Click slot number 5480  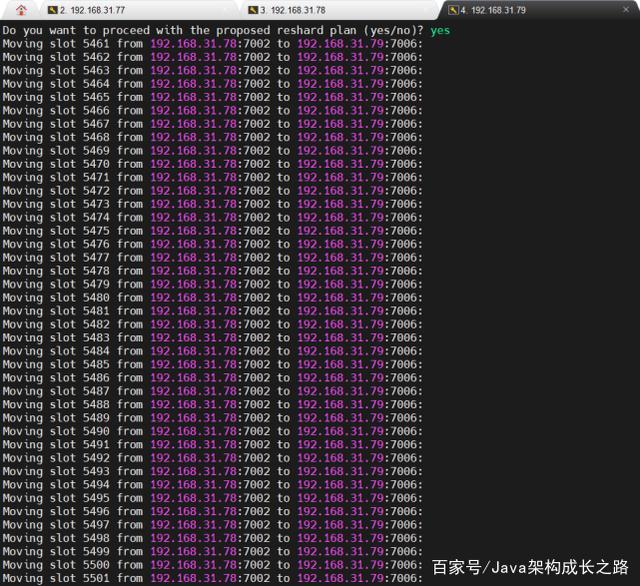(x=96, y=297)
